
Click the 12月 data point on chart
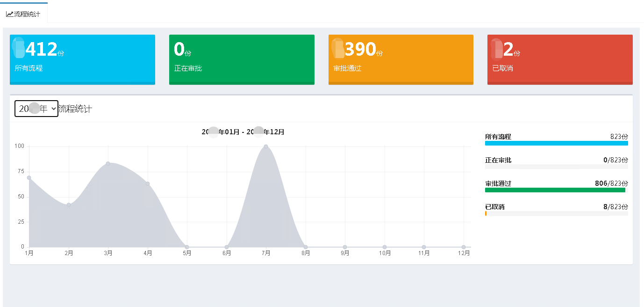464,247
